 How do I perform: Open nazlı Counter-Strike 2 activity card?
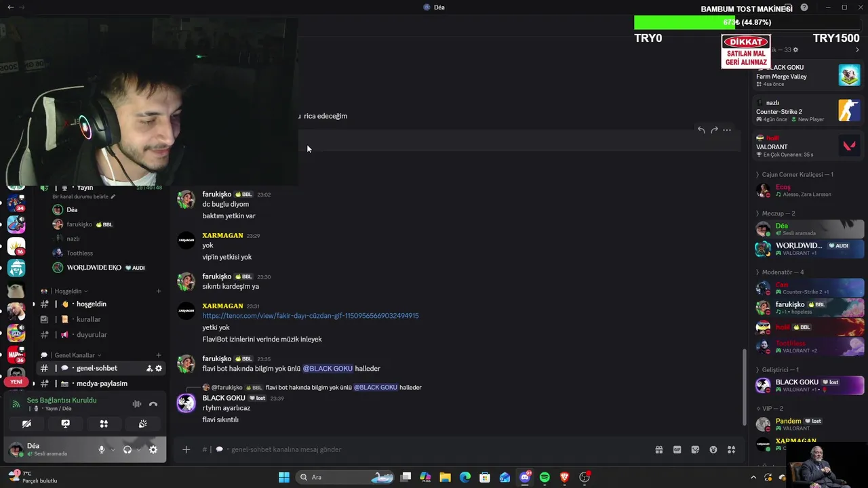[808, 110]
